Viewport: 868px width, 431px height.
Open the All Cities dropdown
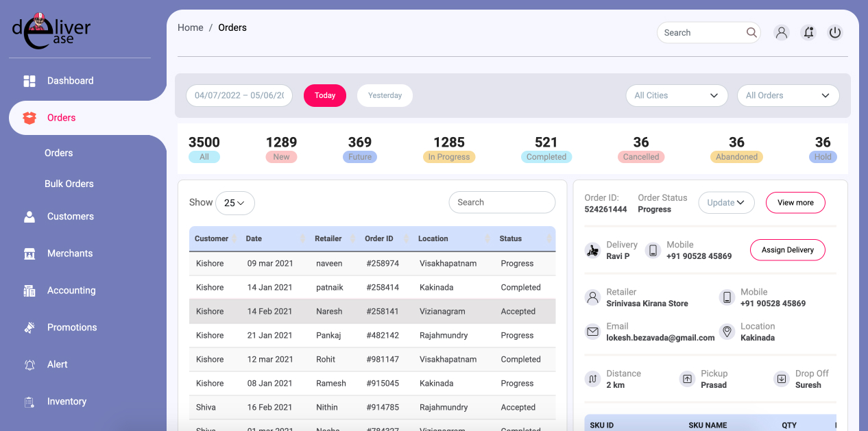[x=676, y=95]
